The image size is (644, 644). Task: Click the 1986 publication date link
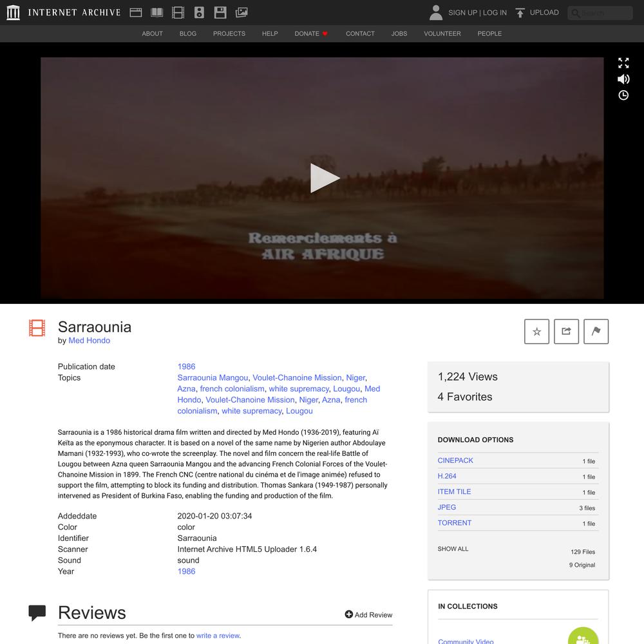[187, 366]
